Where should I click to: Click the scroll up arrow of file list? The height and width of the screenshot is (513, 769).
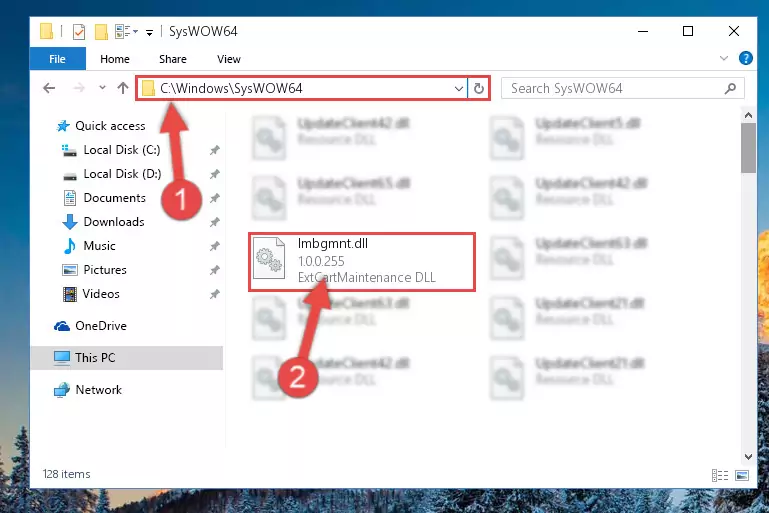(x=748, y=115)
